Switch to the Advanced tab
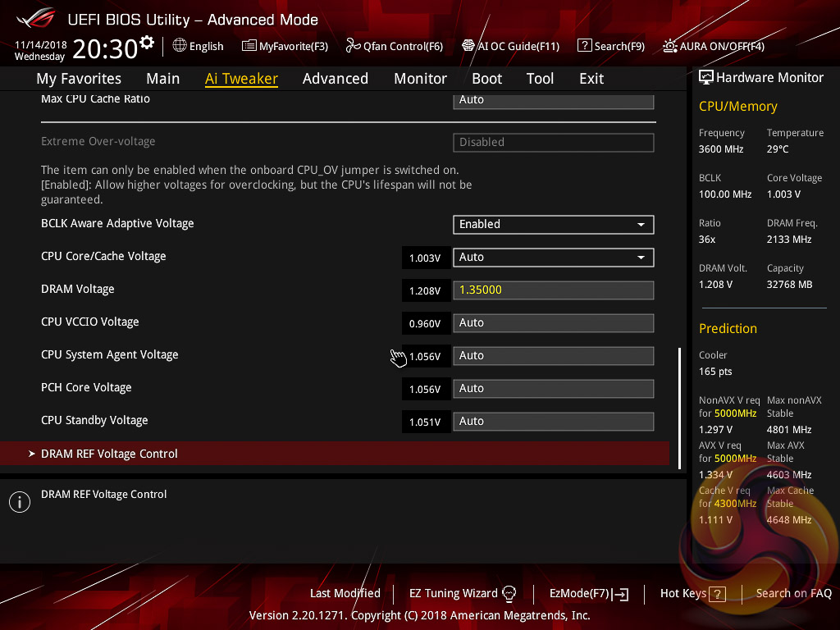Viewport: 840px width, 630px height. [x=335, y=79]
